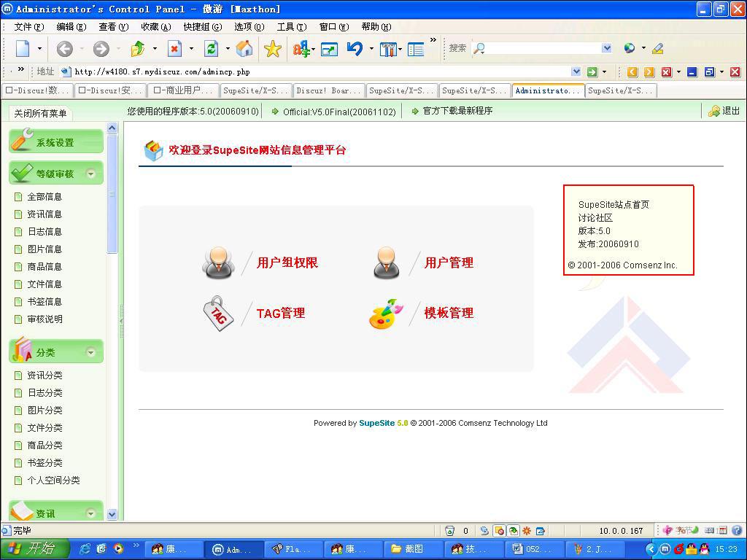This screenshot has height=560, width=747.
Task: Click the Forward arrow toolbar icon
Action: coord(101,49)
